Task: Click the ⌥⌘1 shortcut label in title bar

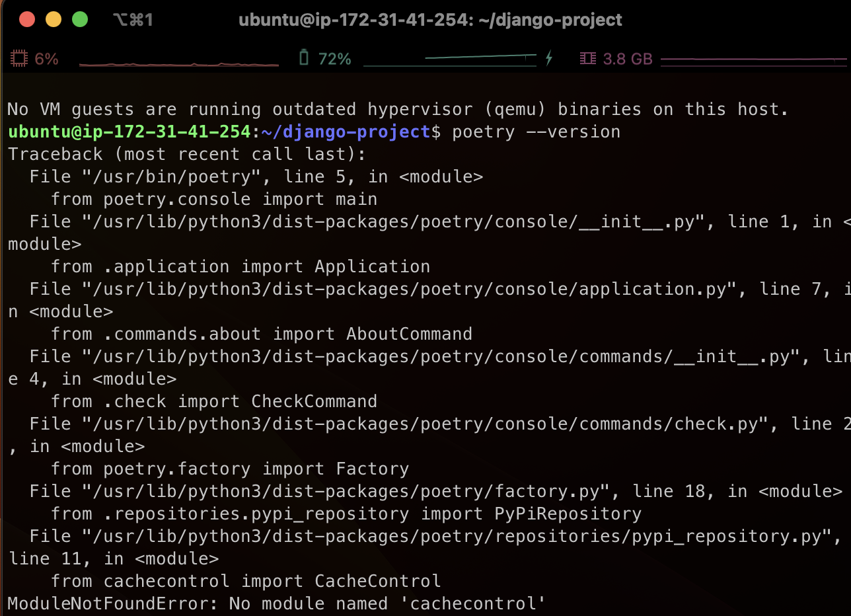Action: [x=132, y=20]
